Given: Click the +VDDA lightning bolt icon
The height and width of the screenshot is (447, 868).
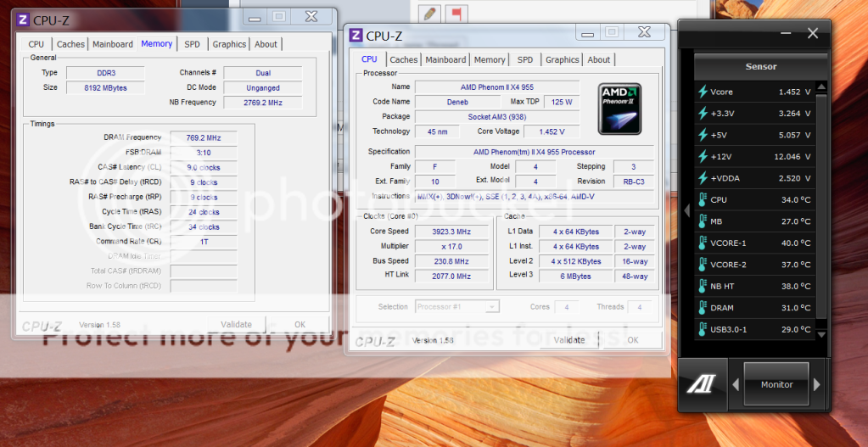Looking at the screenshot, I should (x=703, y=178).
